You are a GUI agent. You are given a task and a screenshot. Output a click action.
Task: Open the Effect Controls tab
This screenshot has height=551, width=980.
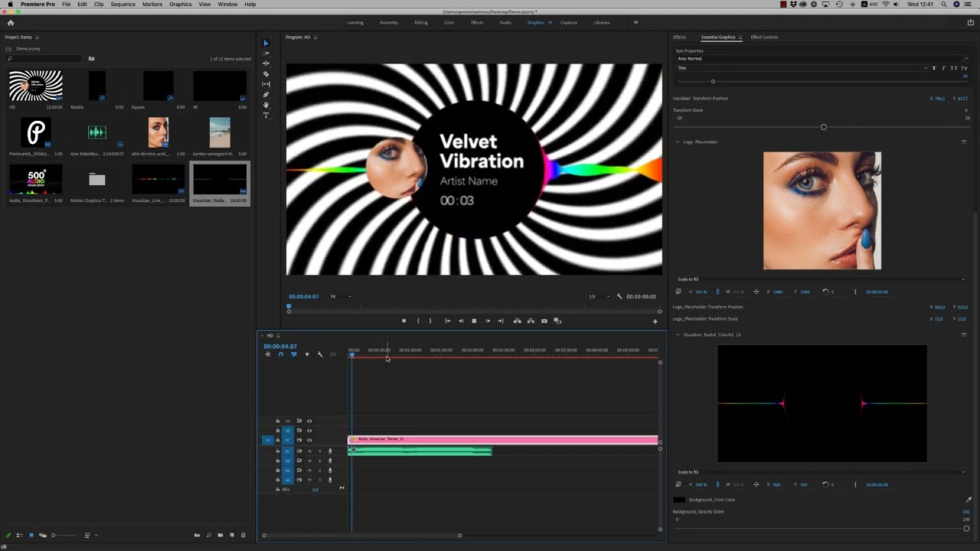[764, 37]
